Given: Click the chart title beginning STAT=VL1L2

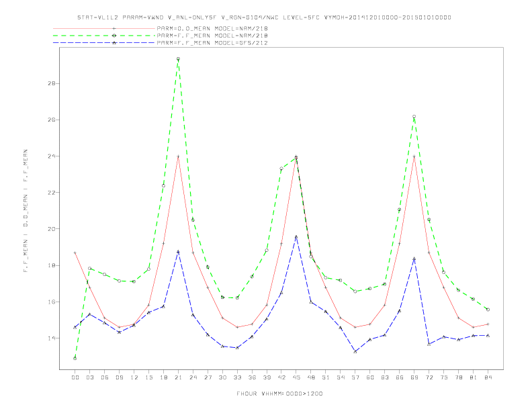Looking at the screenshot, I should click(x=264, y=17).
